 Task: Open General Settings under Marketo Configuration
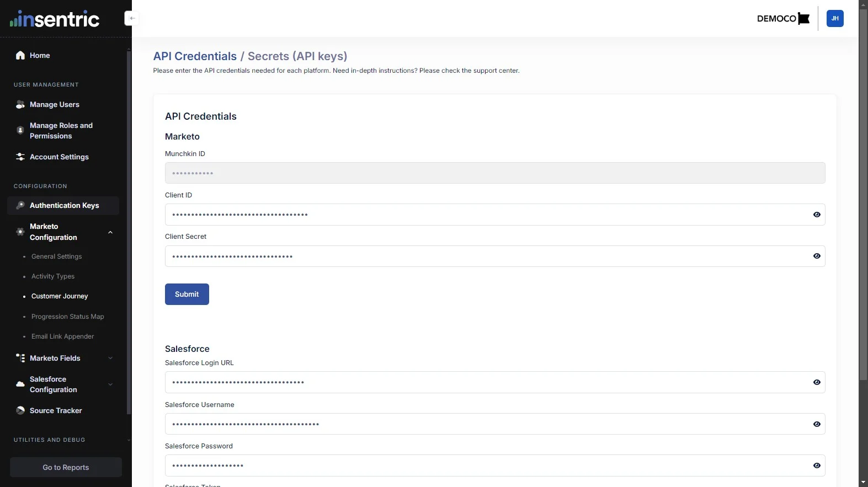coord(56,256)
